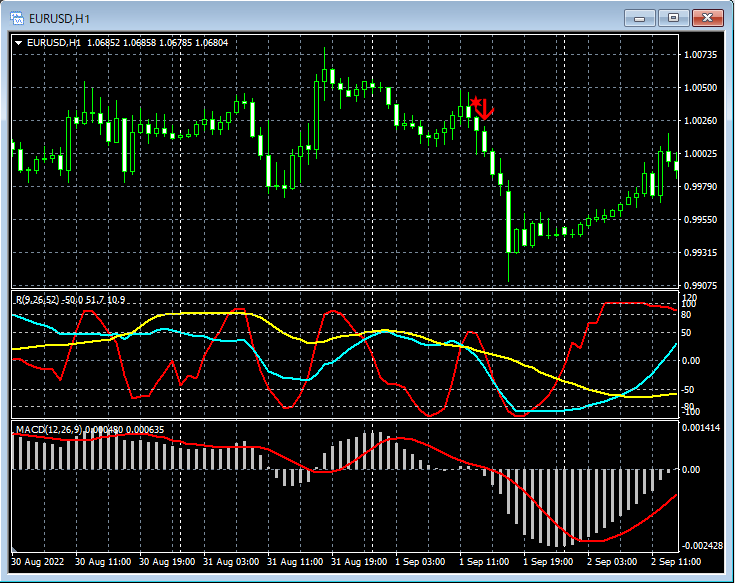The image size is (736, 583).
Task: Click the R(9,26,52) indicator label
Action: [38, 299]
